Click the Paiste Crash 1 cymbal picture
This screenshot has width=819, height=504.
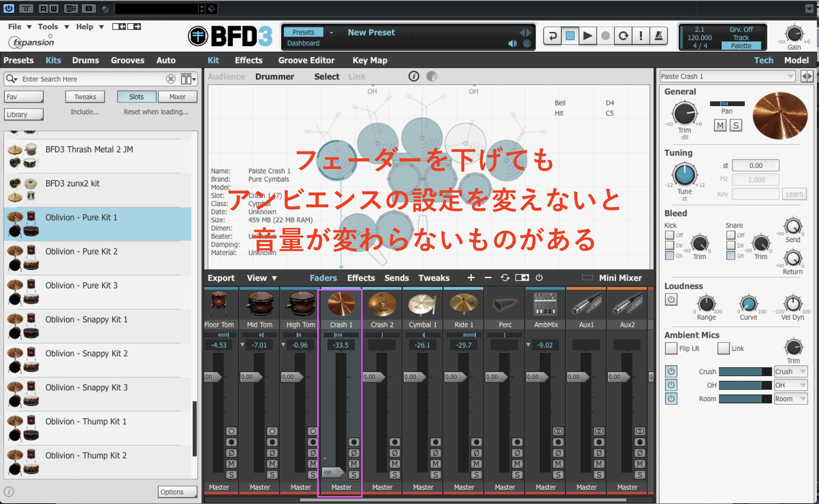coord(780,116)
